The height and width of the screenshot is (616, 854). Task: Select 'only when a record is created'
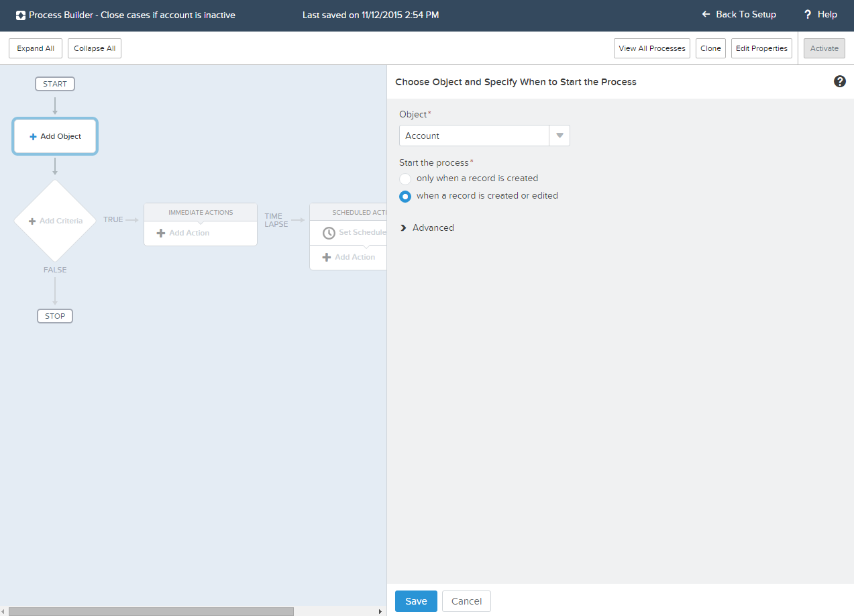[405, 179]
